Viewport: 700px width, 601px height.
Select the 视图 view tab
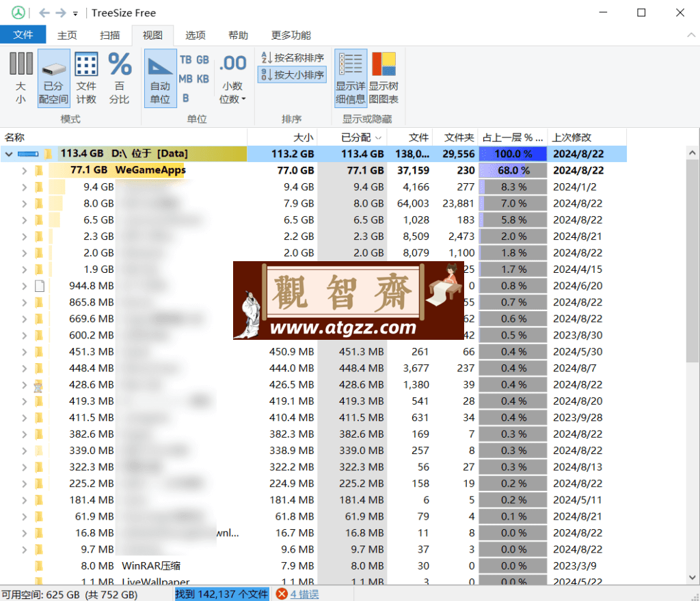click(152, 36)
